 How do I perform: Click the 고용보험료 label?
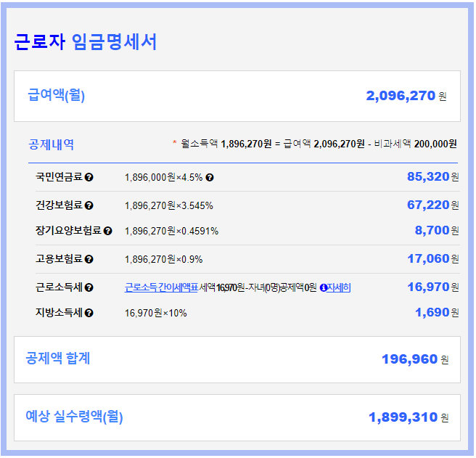click(x=59, y=259)
